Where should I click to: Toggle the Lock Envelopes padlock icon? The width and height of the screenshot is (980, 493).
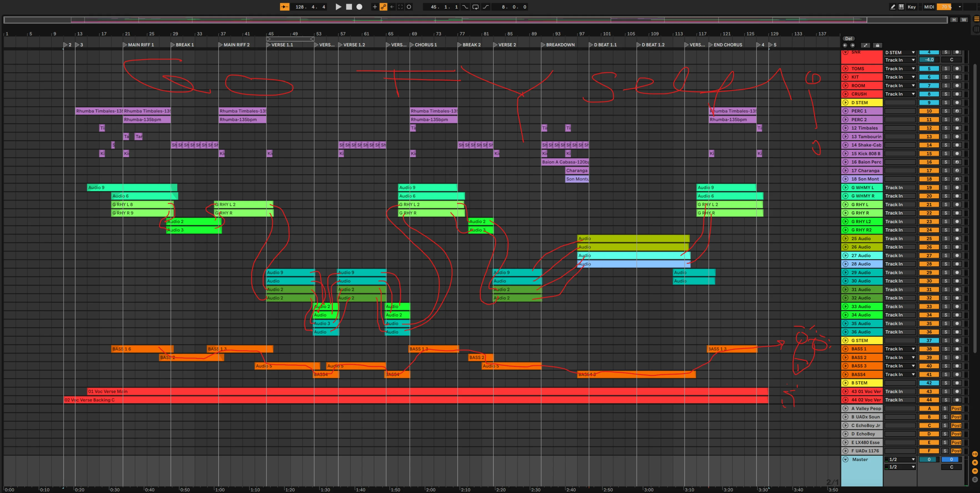[877, 45]
